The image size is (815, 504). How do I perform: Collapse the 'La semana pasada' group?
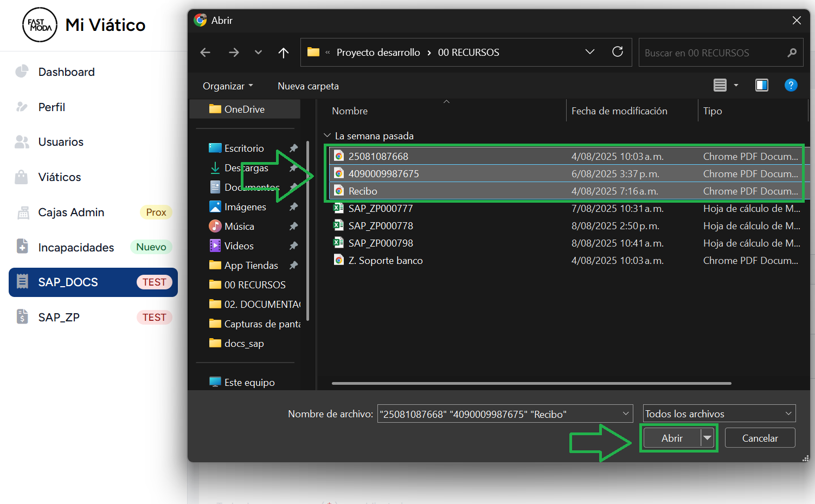328,135
